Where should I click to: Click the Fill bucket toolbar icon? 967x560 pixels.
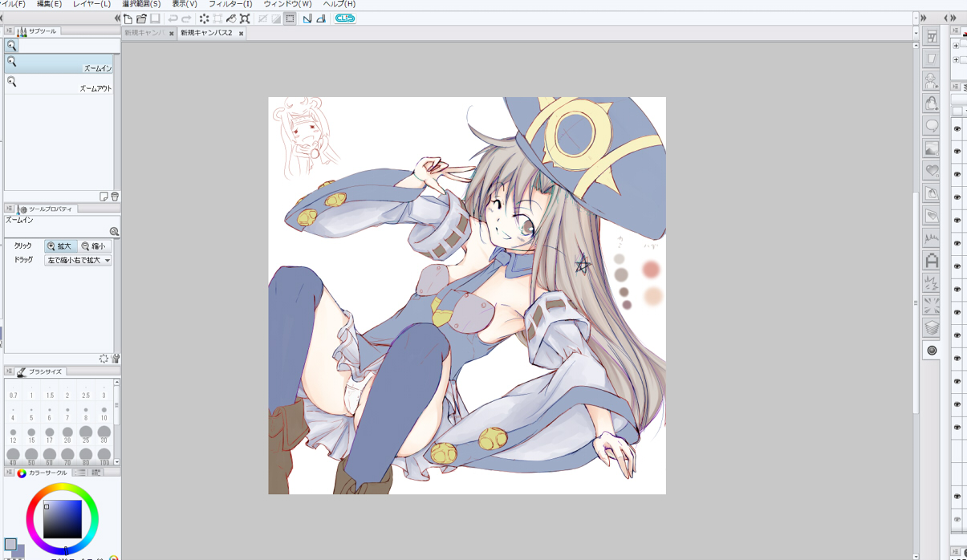(231, 18)
